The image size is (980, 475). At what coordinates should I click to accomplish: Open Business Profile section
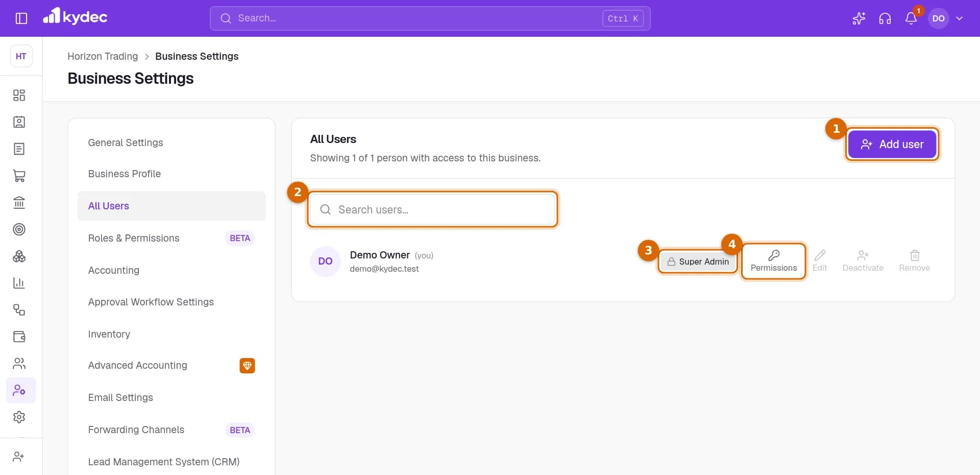[171, 174]
